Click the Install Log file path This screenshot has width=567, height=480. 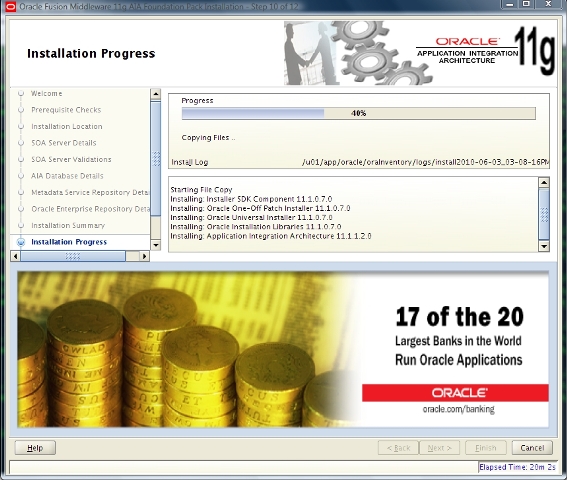(425, 162)
